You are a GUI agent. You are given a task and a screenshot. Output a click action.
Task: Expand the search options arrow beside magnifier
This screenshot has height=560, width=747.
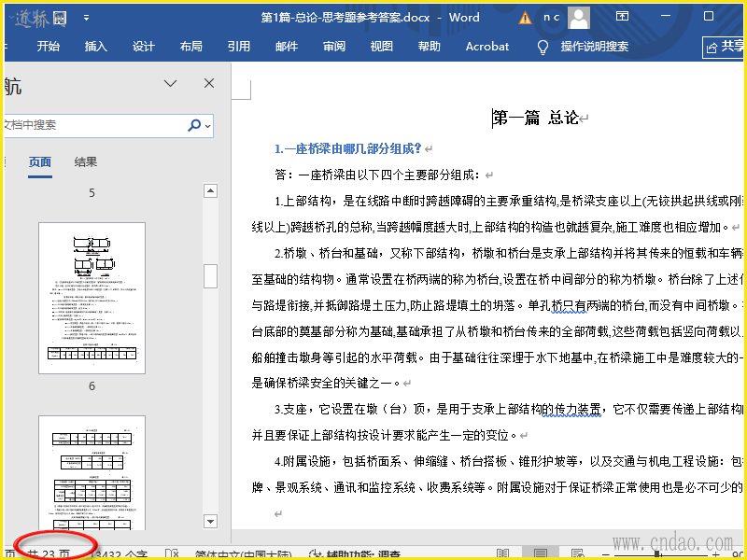(207, 125)
